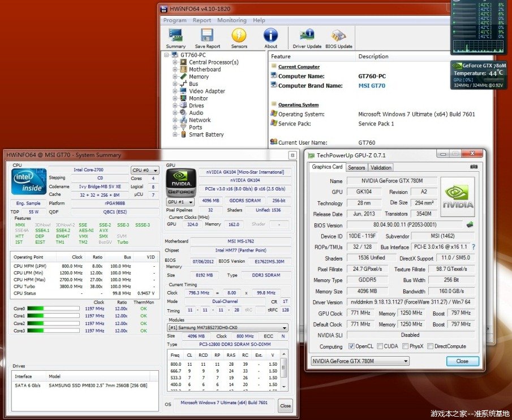Image resolution: width=512 pixels, height=420 pixels.
Task: Open the MSI GT70 brand name link
Action: pos(372,85)
